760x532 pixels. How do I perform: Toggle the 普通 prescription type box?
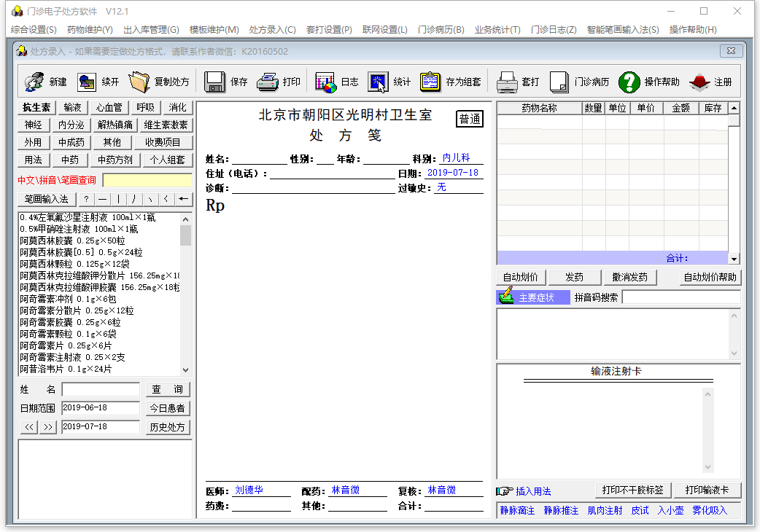[x=470, y=119]
